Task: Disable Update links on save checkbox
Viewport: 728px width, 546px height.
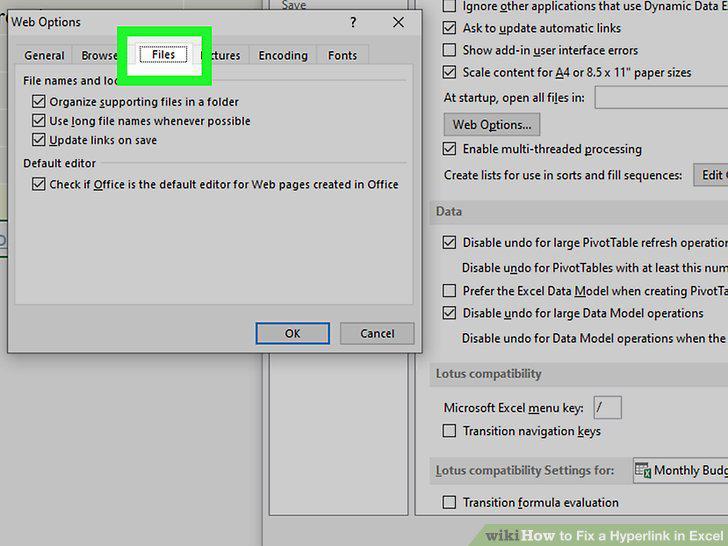Action: click(39, 140)
